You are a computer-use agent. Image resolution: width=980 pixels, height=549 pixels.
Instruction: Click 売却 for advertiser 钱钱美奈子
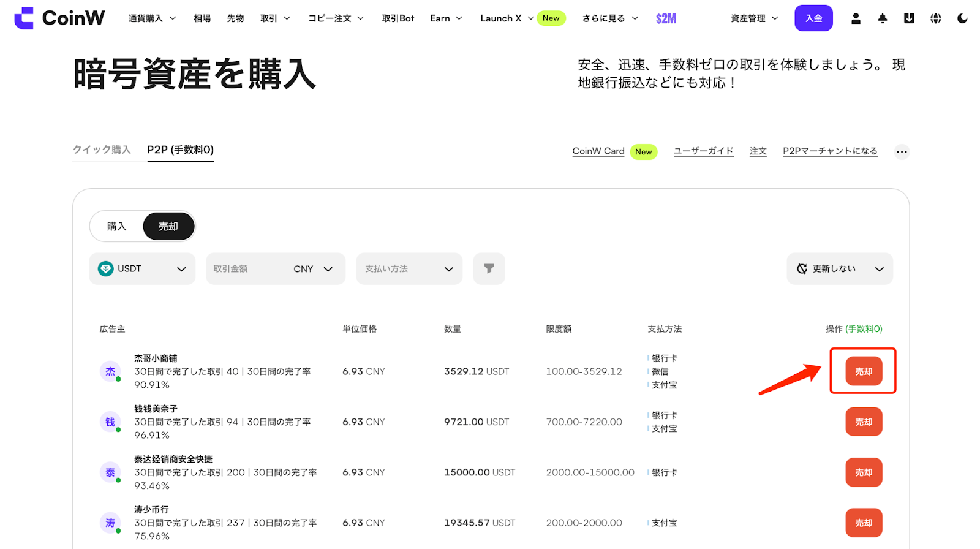click(x=864, y=422)
